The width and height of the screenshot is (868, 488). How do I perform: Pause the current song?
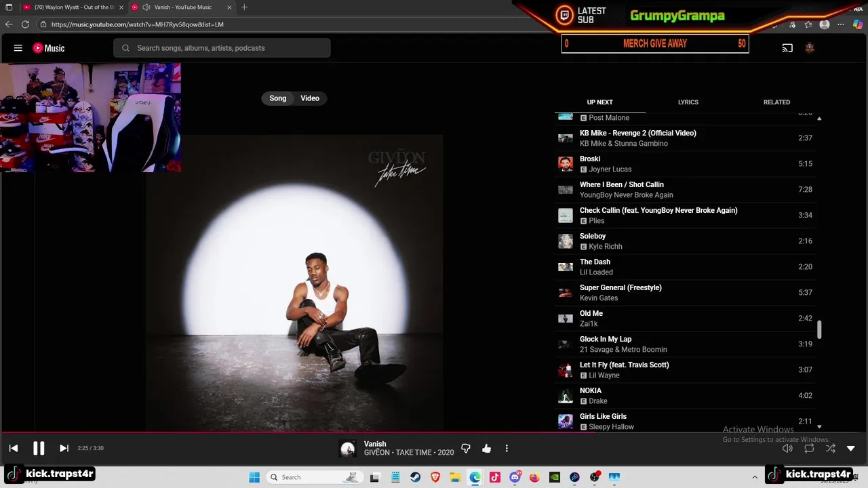pos(39,448)
